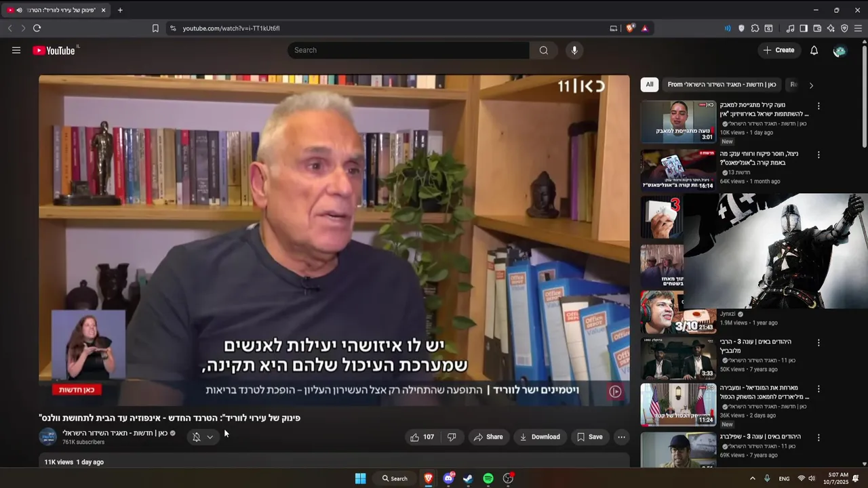The height and width of the screenshot is (488, 868).
Task: Open options for the 3:01 video
Action: tap(818, 106)
